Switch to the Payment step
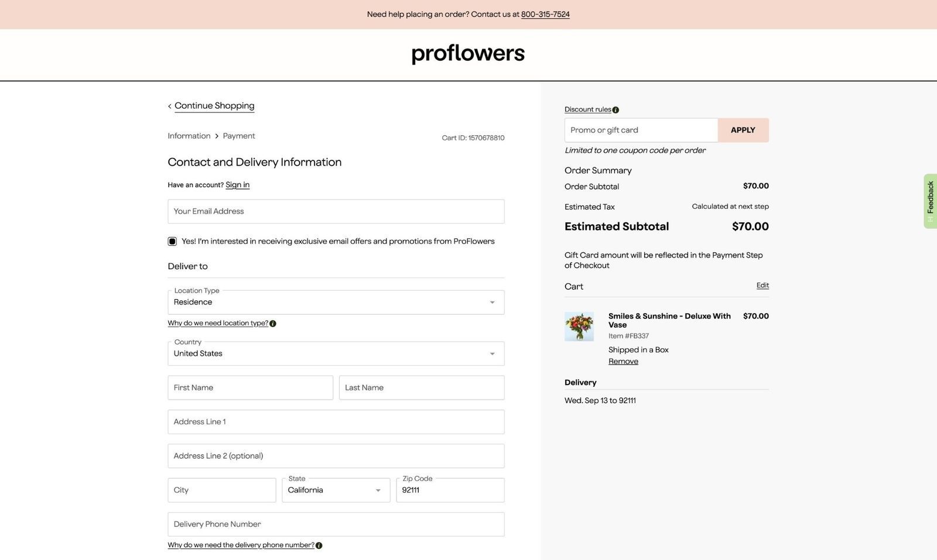 (238, 136)
